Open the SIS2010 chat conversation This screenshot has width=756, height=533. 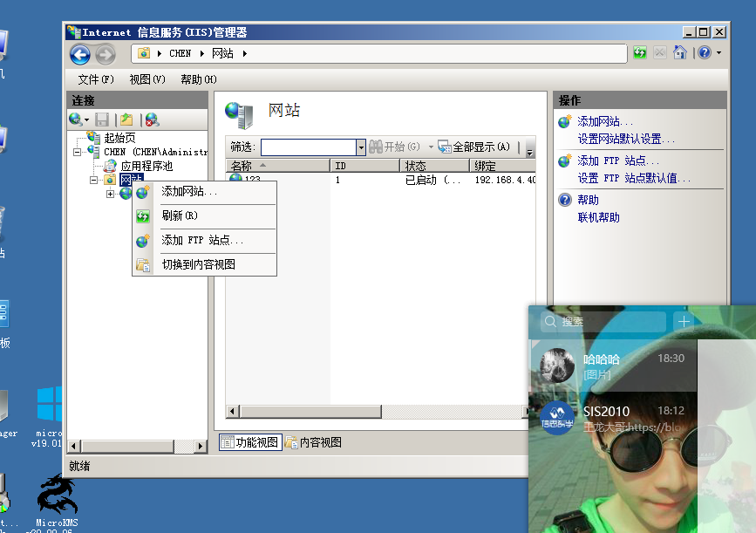click(613, 418)
